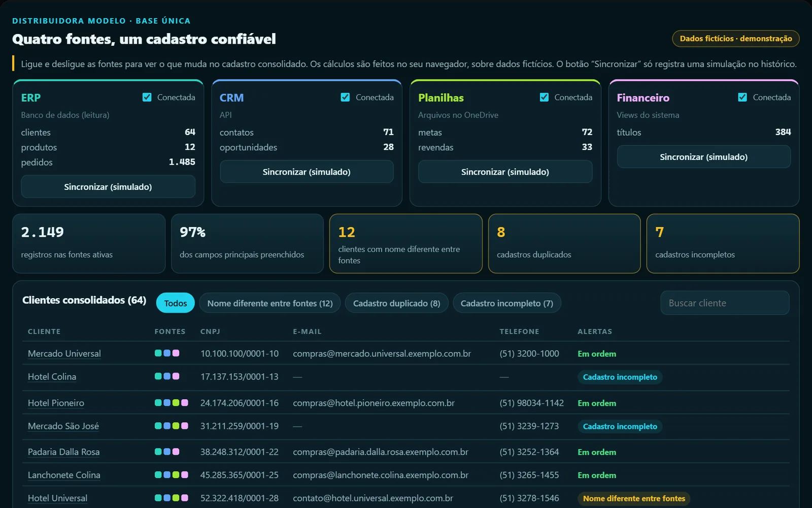The image size is (812, 508).
Task: Click Sincronizar (simulado) in the ERP card
Action: point(108,186)
